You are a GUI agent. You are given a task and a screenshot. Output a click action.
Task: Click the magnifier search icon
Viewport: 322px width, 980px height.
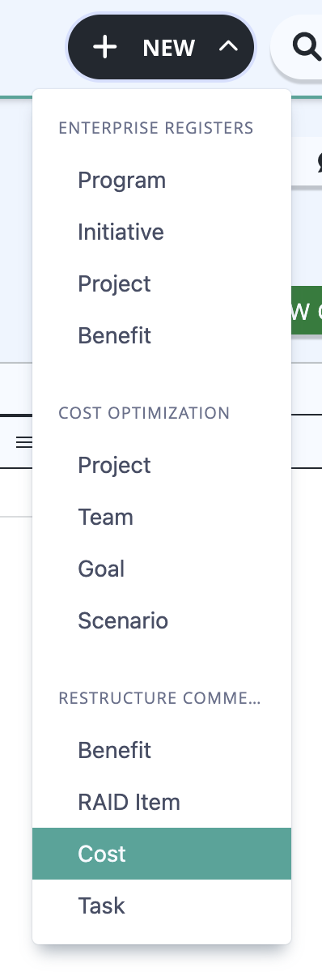[307, 48]
